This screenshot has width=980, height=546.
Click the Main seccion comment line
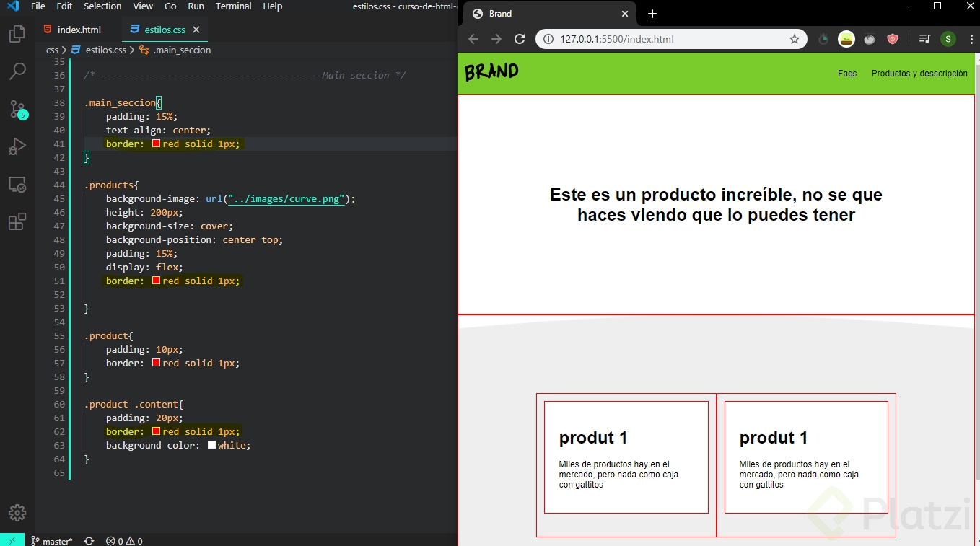(245, 75)
